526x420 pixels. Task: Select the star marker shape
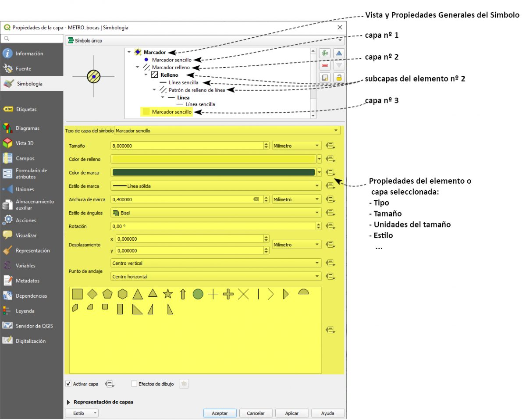click(168, 294)
